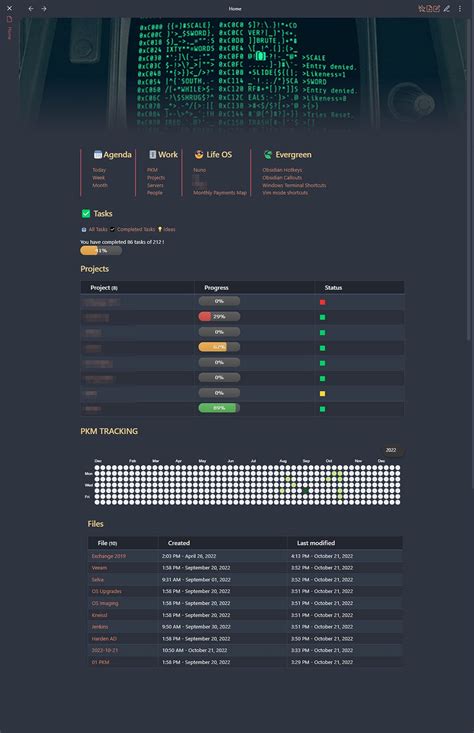The width and height of the screenshot is (474, 733).
Task: Click the tasks completed progress bar
Action: pyautogui.click(x=101, y=251)
